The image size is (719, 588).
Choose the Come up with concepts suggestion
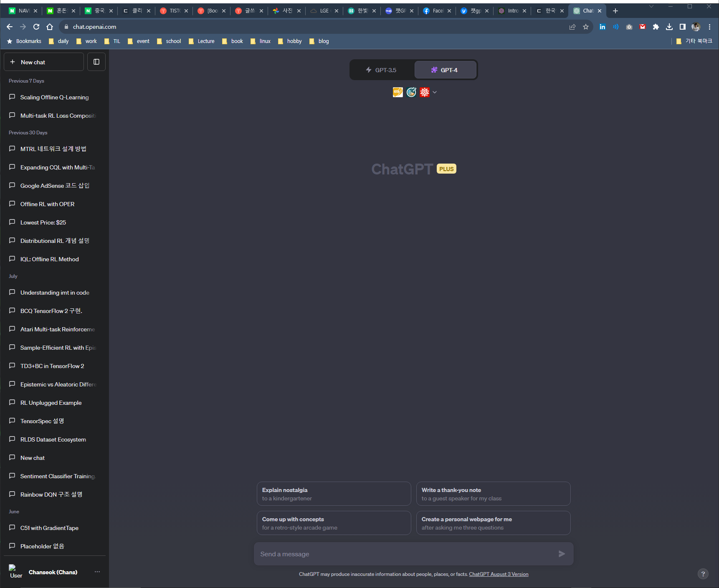[334, 523]
